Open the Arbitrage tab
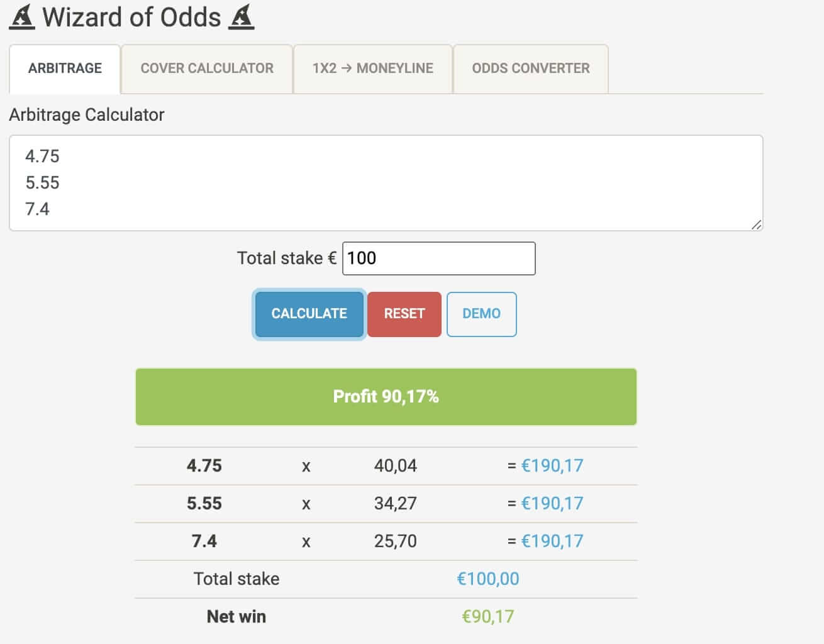Screen dimensions: 824x644 (65, 69)
